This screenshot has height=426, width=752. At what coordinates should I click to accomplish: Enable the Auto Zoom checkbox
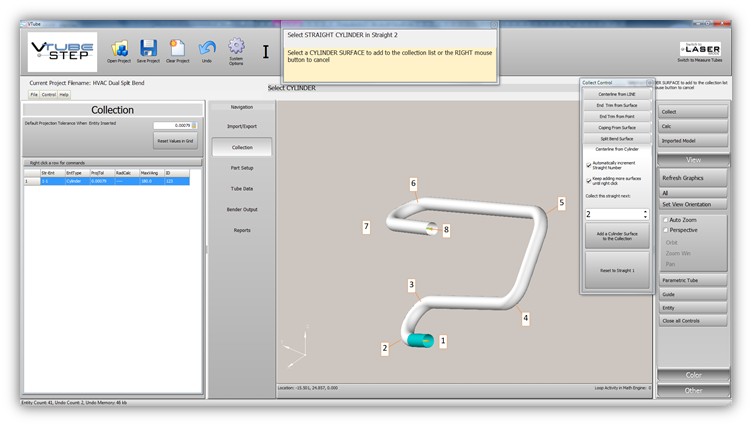point(666,219)
